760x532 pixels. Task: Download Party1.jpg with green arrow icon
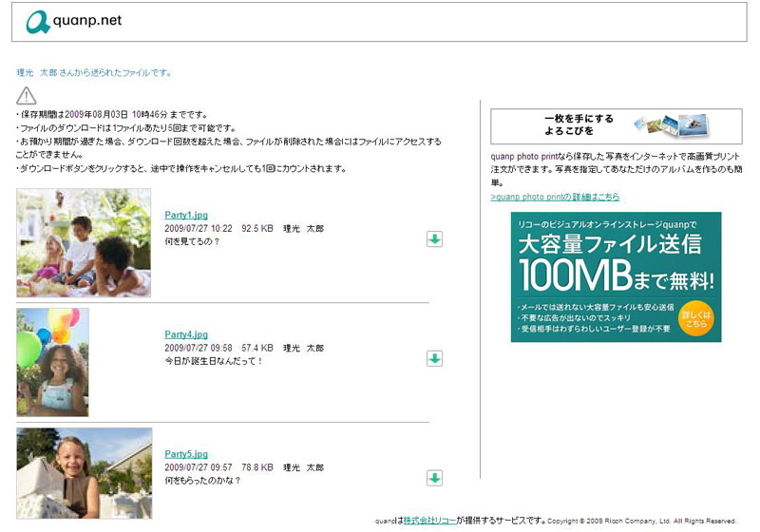(x=434, y=238)
